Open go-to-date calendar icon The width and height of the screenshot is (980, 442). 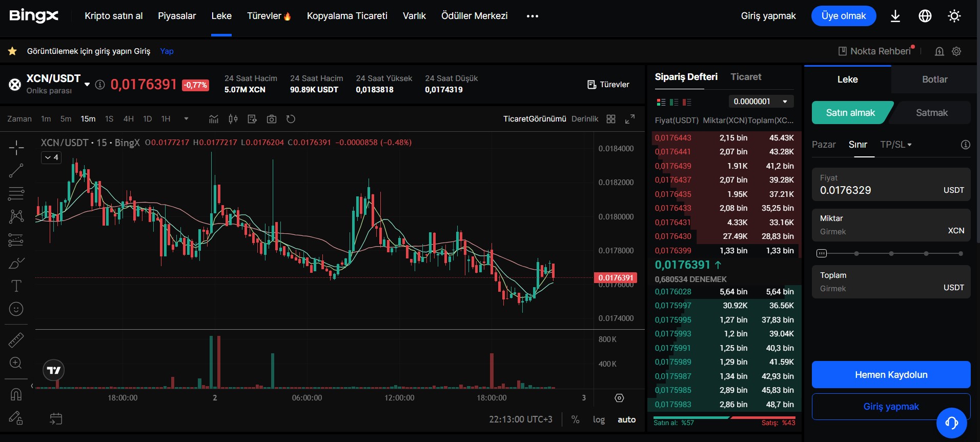click(56, 419)
